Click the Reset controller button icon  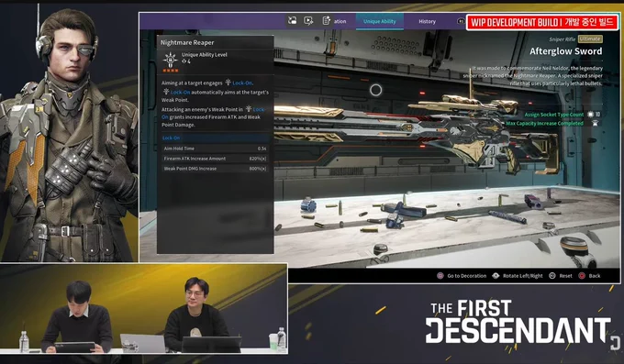[552, 276]
